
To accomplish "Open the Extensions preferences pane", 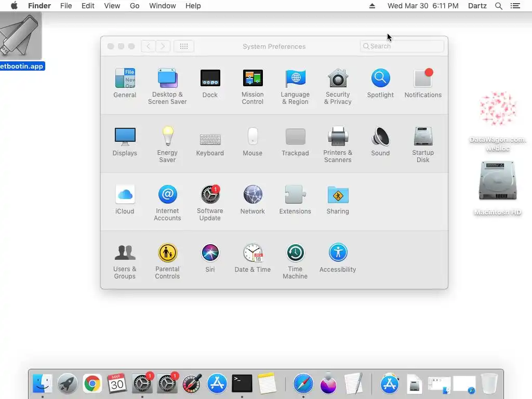I will [x=295, y=199].
